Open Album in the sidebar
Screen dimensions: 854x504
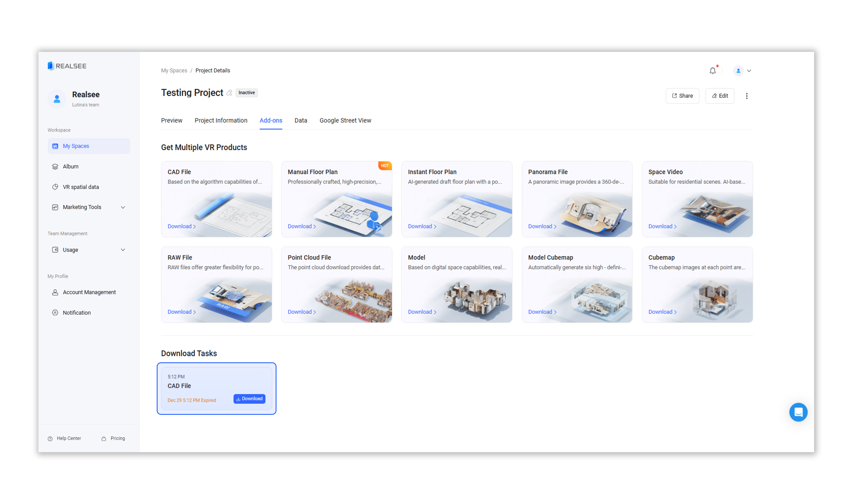pos(70,166)
